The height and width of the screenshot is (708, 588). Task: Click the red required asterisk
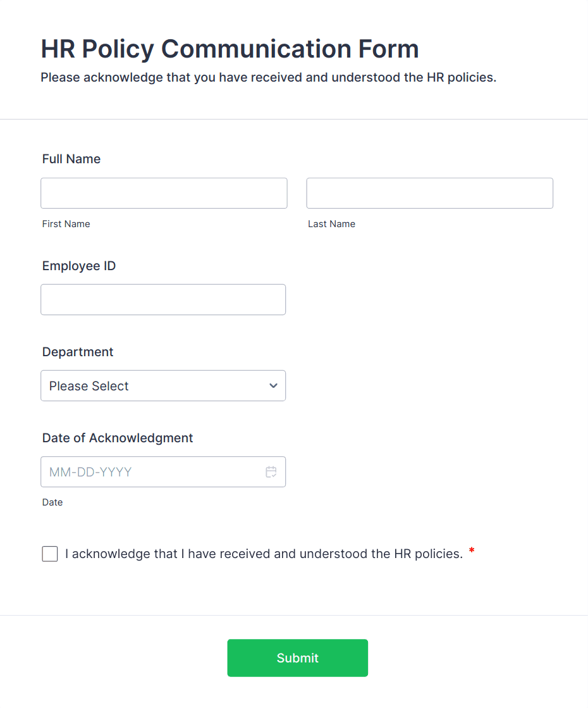click(x=472, y=552)
